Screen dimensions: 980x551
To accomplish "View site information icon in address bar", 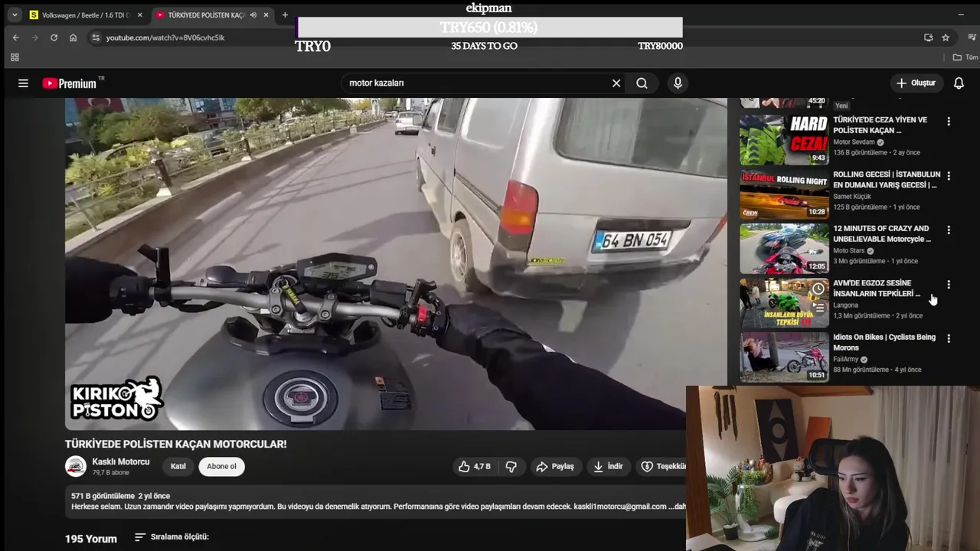I will (x=95, y=37).
